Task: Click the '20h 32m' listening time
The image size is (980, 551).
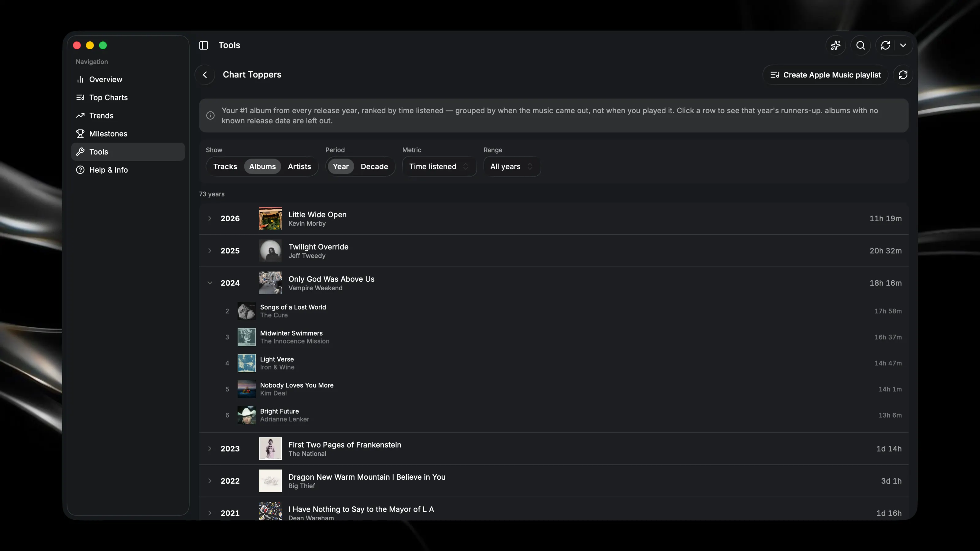Action: [x=886, y=251]
